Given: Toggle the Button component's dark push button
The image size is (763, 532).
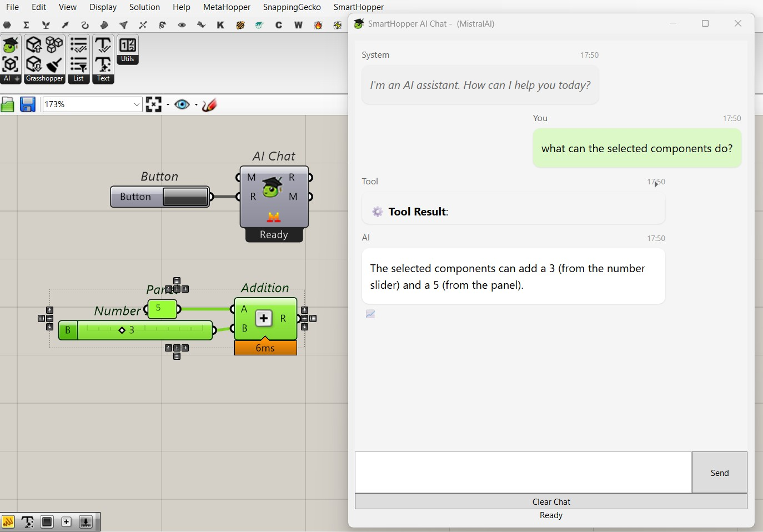Looking at the screenshot, I should coord(185,197).
